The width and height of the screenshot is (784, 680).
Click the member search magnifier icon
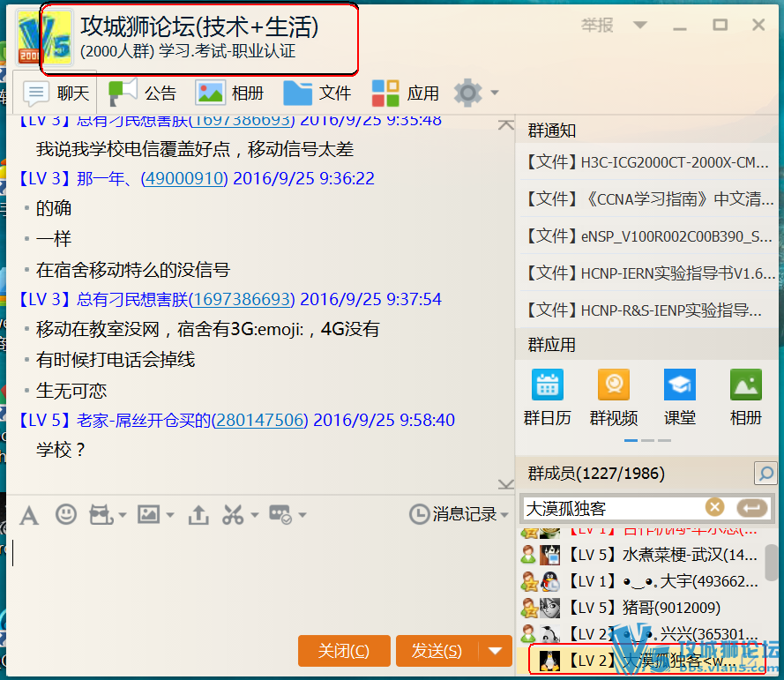[x=765, y=475]
